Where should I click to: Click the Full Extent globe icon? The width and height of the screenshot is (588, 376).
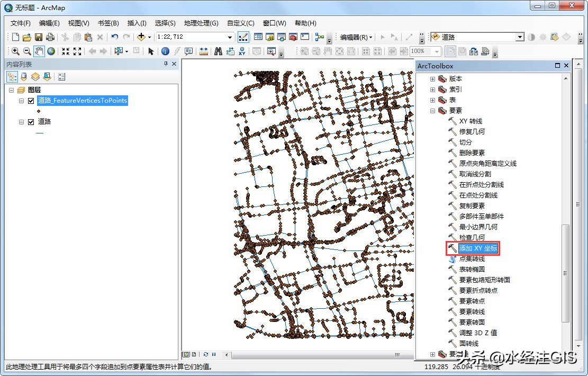point(51,51)
